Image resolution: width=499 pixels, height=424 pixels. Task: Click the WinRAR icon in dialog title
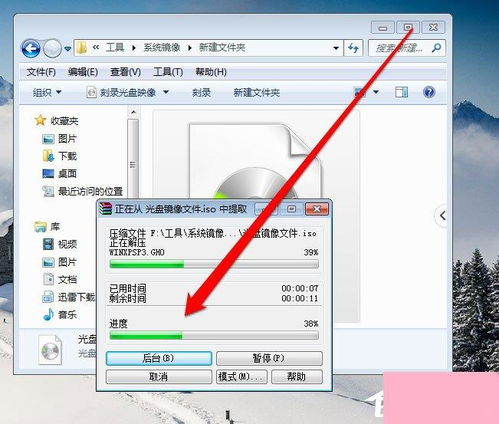[x=106, y=209]
